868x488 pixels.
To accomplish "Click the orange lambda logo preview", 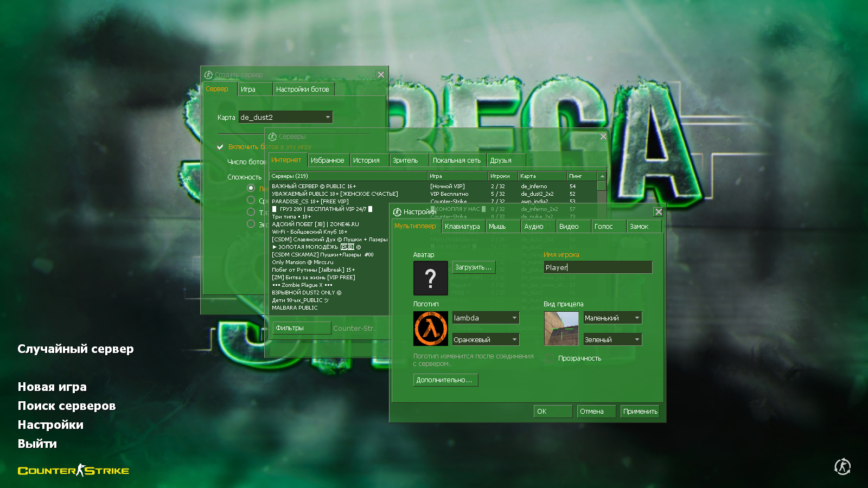I will (x=430, y=329).
